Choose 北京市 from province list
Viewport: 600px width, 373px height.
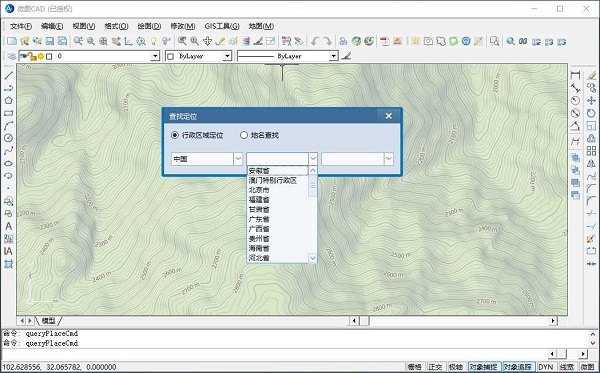[x=277, y=190]
